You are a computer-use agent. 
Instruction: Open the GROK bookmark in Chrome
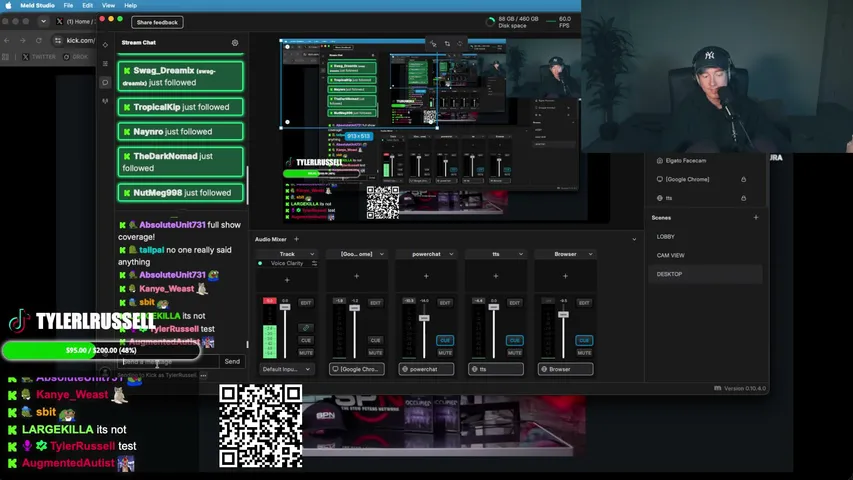click(x=76, y=57)
